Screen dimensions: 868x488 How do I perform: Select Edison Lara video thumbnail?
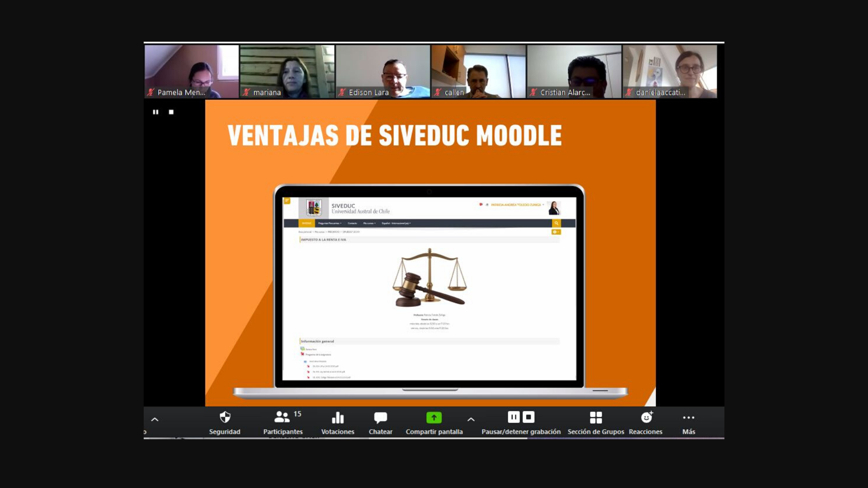(x=383, y=71)
